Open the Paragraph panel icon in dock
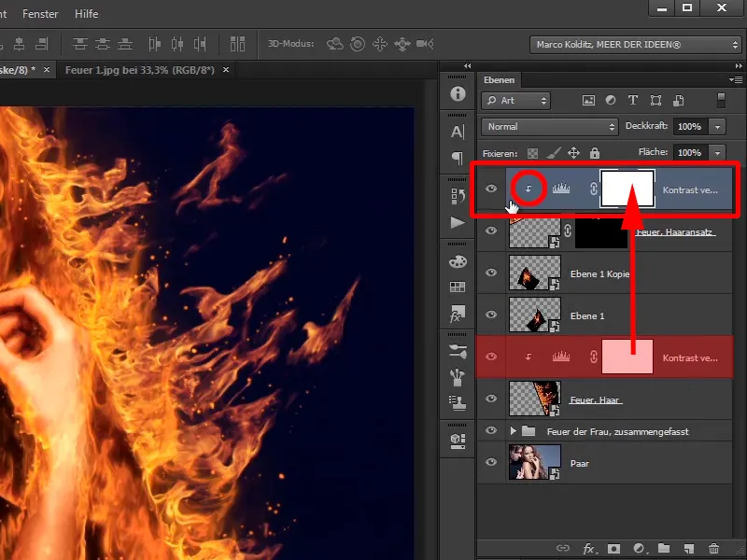 [x=458, y=158]
